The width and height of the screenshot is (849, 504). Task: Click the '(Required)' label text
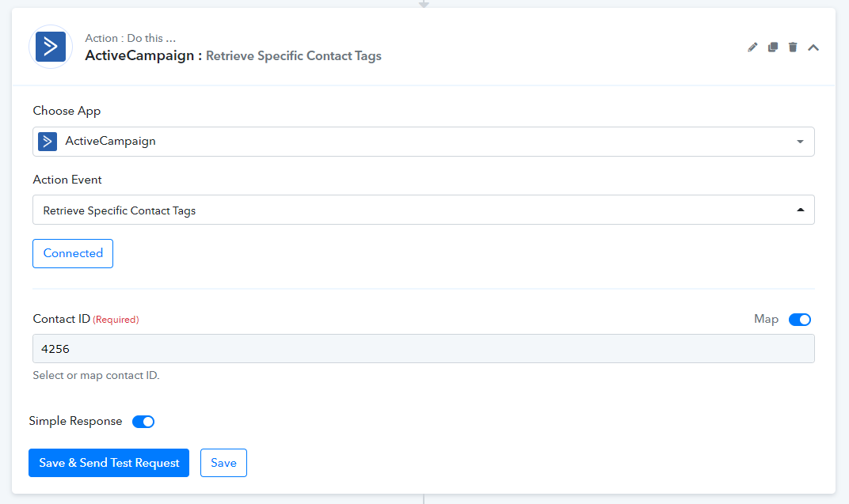point(116,320)
